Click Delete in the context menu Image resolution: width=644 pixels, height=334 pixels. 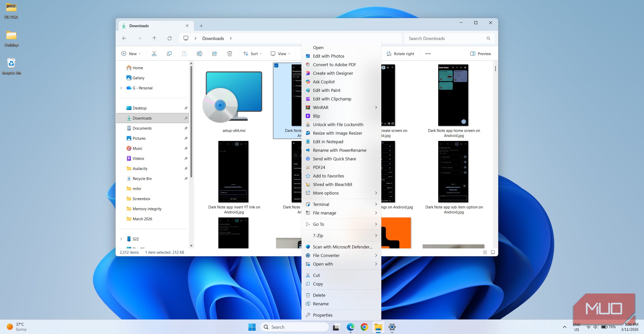pos(341,295)
